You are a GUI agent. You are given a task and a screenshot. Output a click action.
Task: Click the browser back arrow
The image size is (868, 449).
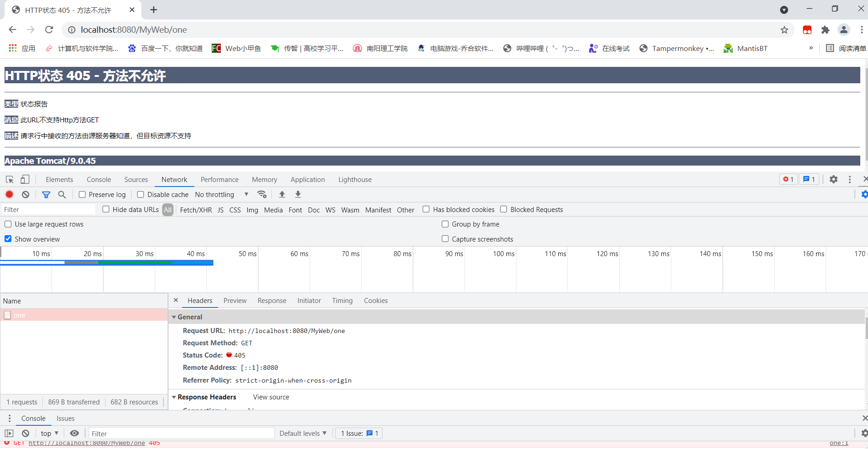(12, 30)
